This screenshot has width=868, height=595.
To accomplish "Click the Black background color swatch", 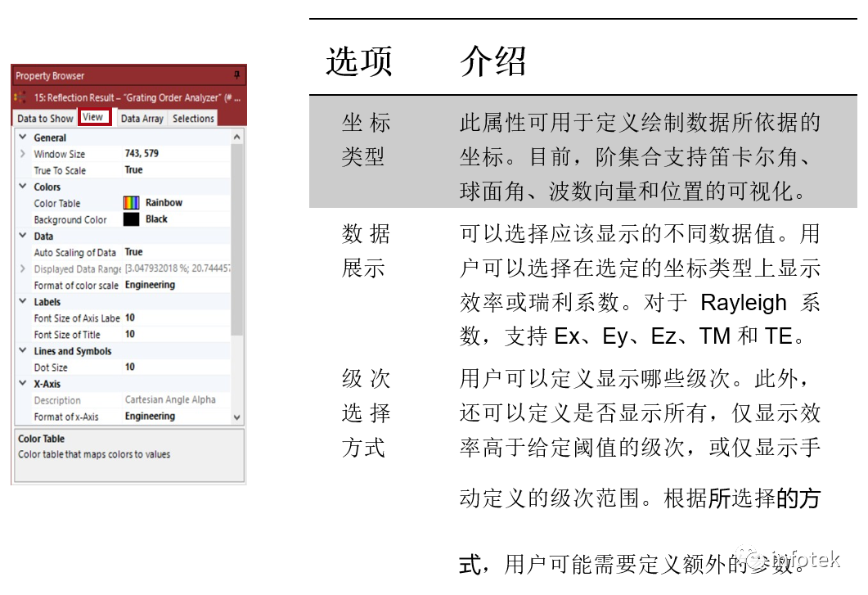I will [x=131, y=219].
